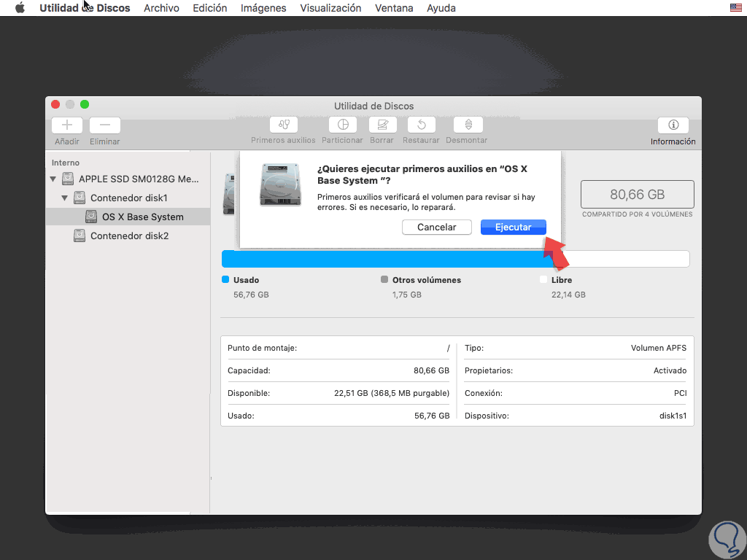
Task: Click the Capacidad 80,66 GB value
Action: pos(431,370)
